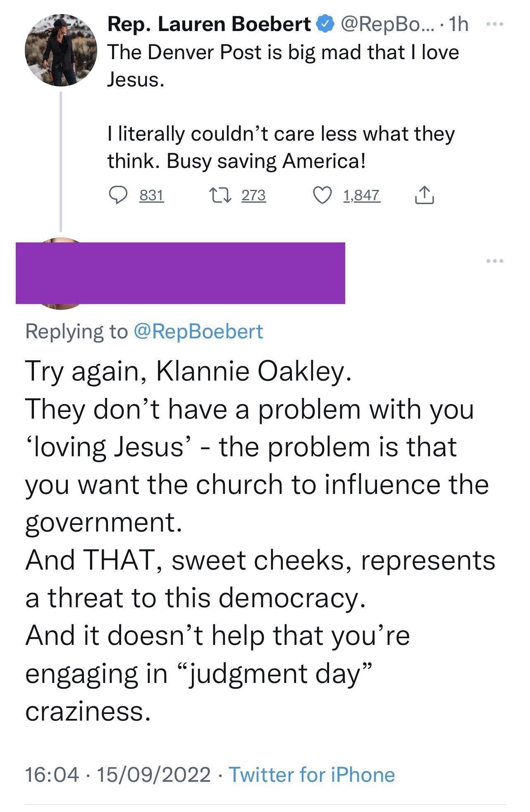This screenshot has width=530, height=812.
Task: View the 273 retweets count
Action: (253, 195)
